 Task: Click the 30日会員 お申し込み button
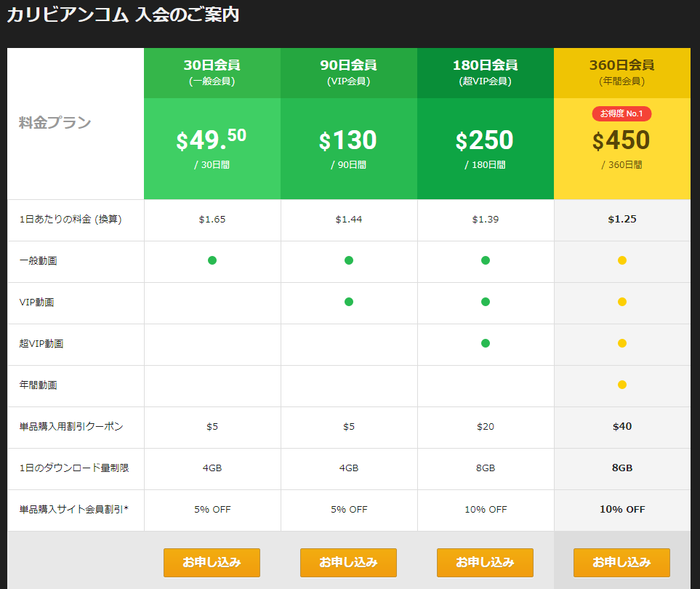coord(212,562)
